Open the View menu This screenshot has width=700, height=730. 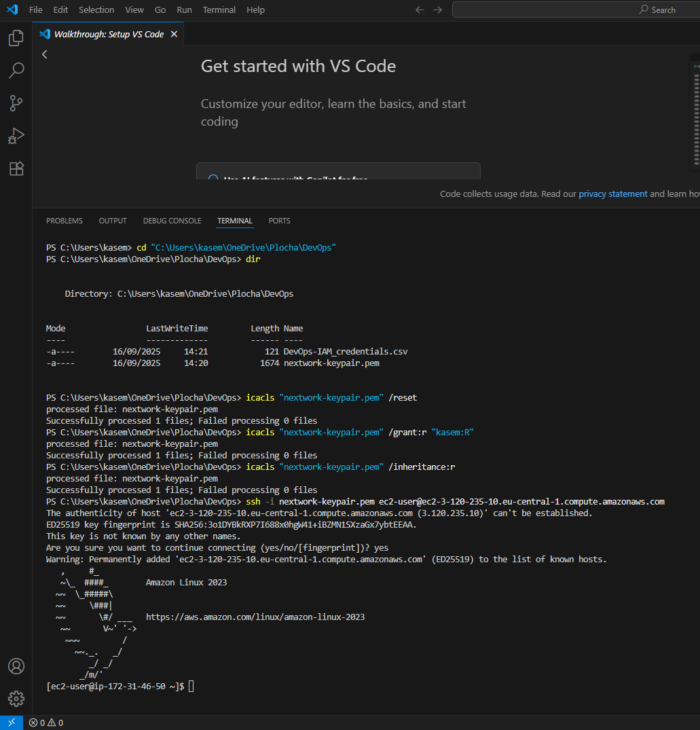(134, 10)
